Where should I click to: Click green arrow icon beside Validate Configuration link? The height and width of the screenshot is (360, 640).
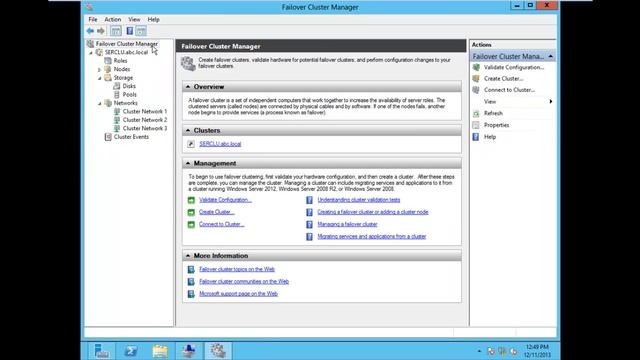(x=191, y=200)
